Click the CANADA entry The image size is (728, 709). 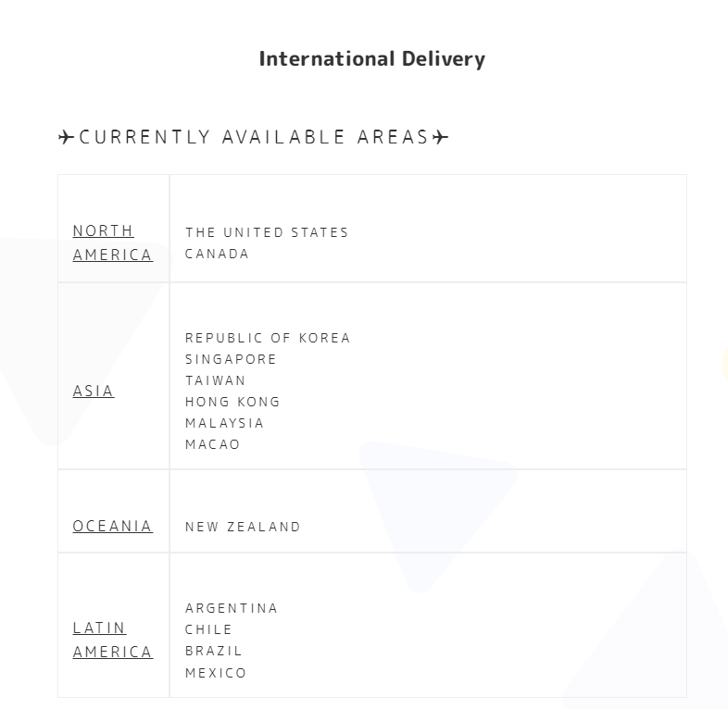[x=217, y=254]
